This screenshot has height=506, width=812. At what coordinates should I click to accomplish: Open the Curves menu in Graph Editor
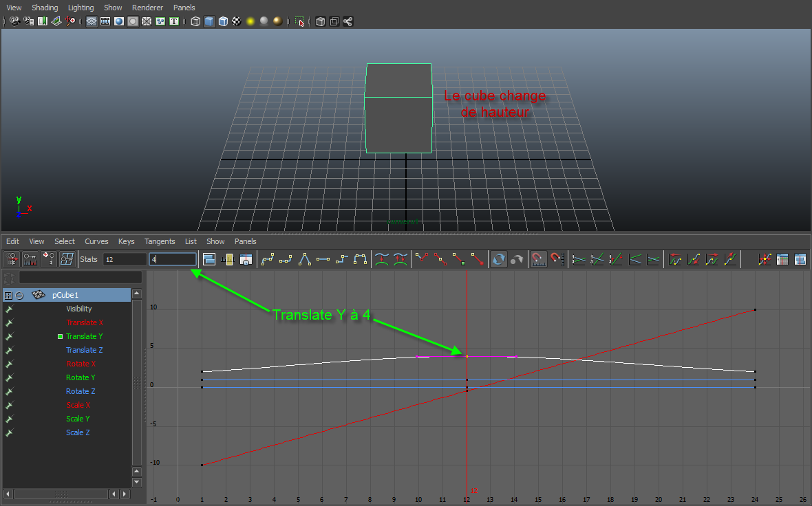tap(96, 241)
